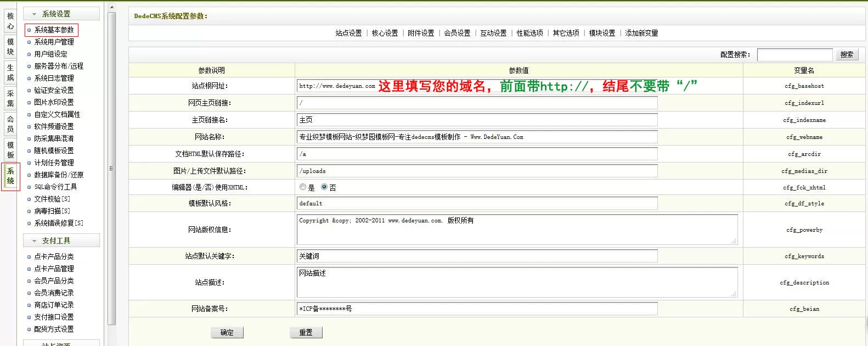Select 其它选项 config tab
The image size is (868, 346).
(566, 33)
